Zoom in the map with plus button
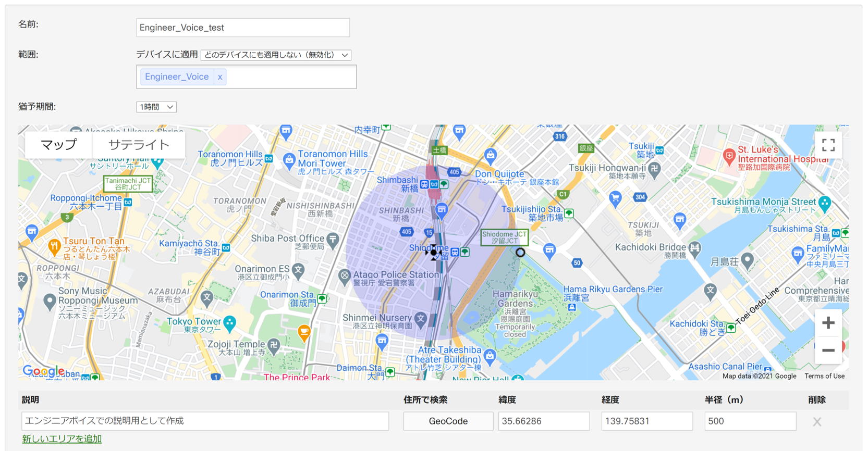The height and width of the screenshot is (451, 868). tap(828, 323)
